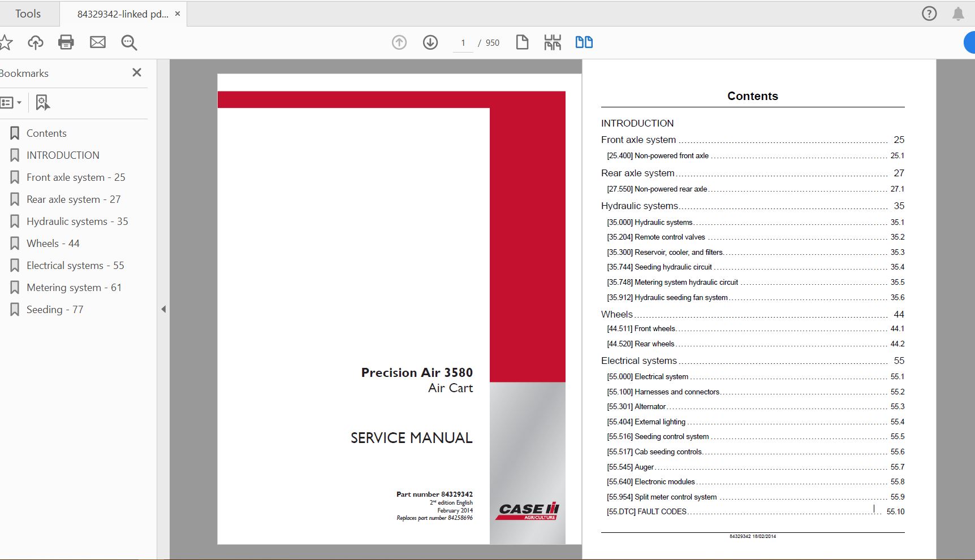This screenshot has height=560, width=975.
Task: Open Hydraulic systems - 35 bookmark
Action: pos(77,222)
